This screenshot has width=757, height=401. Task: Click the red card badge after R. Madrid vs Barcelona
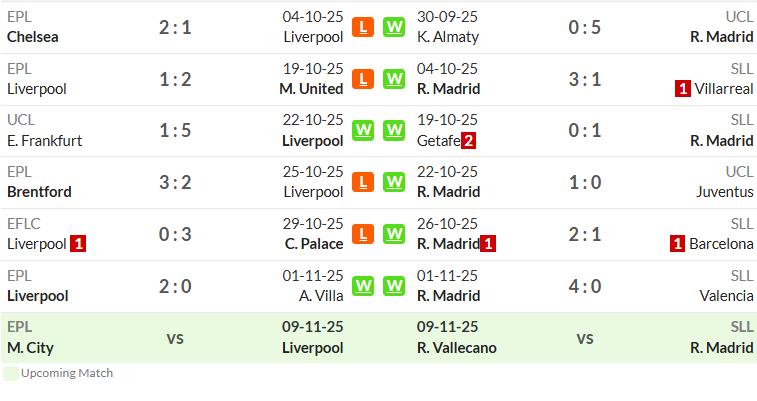[x=488, y=244]
